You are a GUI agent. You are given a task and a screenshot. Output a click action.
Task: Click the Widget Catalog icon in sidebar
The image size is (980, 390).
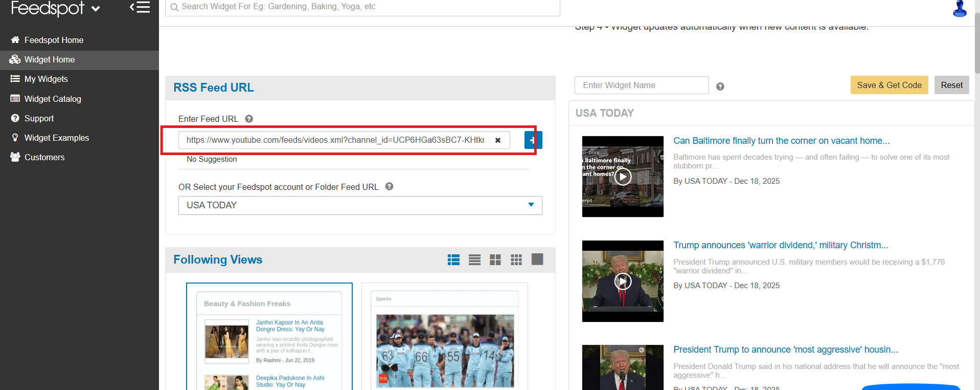coord(15,99)
